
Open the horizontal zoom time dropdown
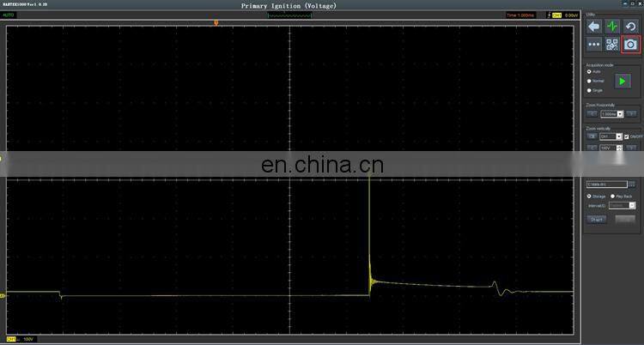coord(610,113)
